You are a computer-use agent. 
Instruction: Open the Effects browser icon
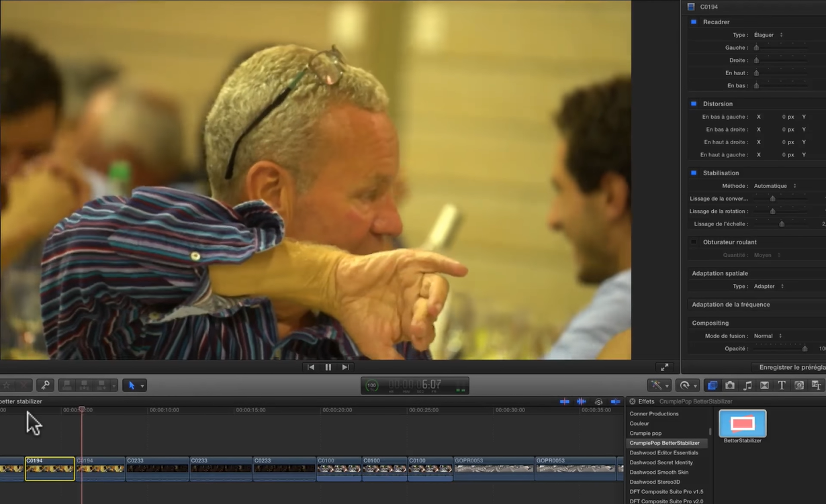pyautogui.click(x=713, y=385)
